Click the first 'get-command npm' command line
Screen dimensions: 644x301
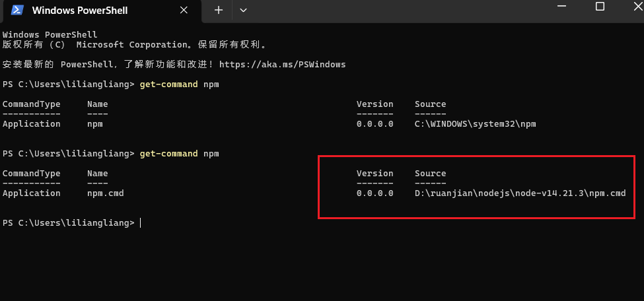click(110, 84)
